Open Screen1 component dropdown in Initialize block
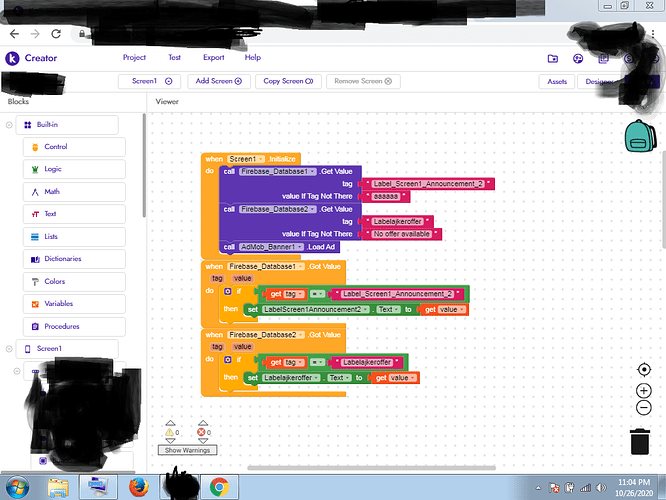This screenshot has height=500, width=666. point(247,159)
